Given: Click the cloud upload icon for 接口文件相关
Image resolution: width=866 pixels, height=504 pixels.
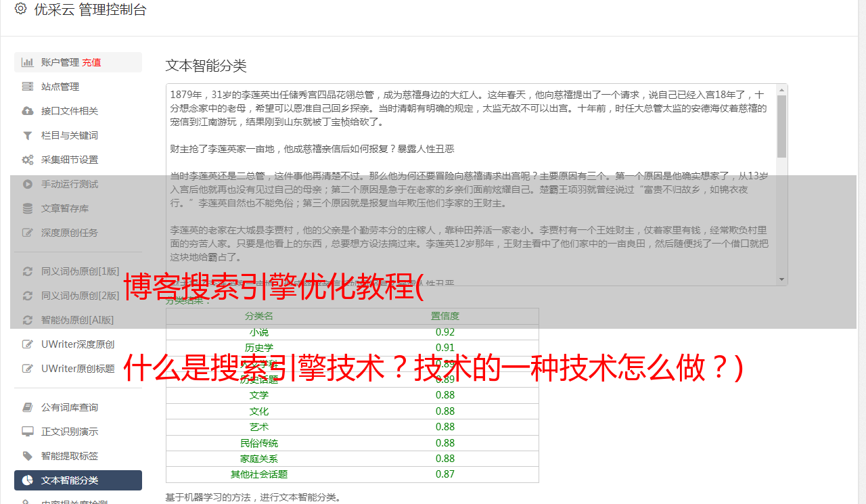Looking at the screenshot, I should (28, 111).
